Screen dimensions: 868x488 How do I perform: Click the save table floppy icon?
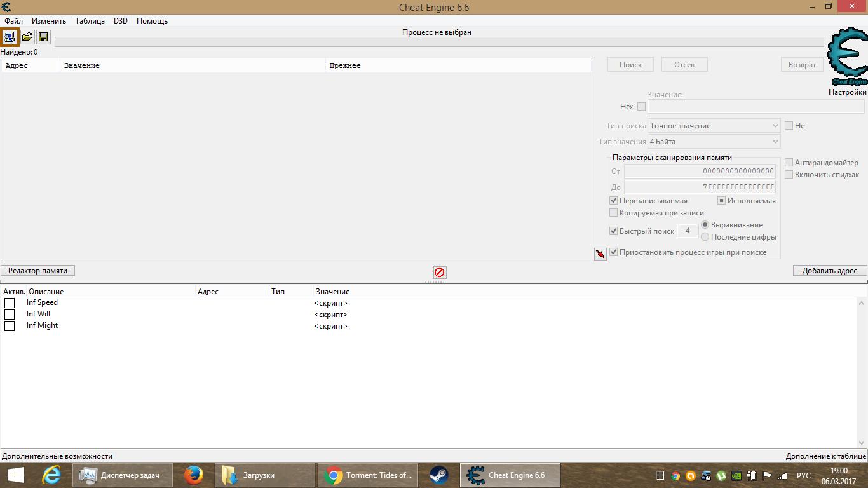tap(43, 37)
